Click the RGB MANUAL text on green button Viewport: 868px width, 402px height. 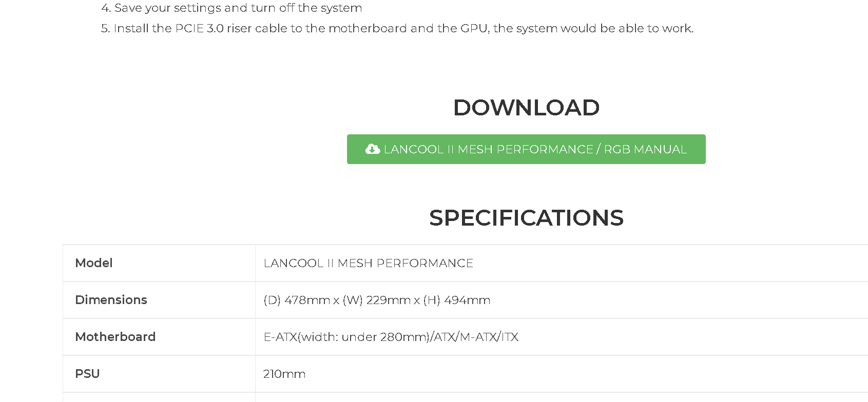(x=645, y=149)
